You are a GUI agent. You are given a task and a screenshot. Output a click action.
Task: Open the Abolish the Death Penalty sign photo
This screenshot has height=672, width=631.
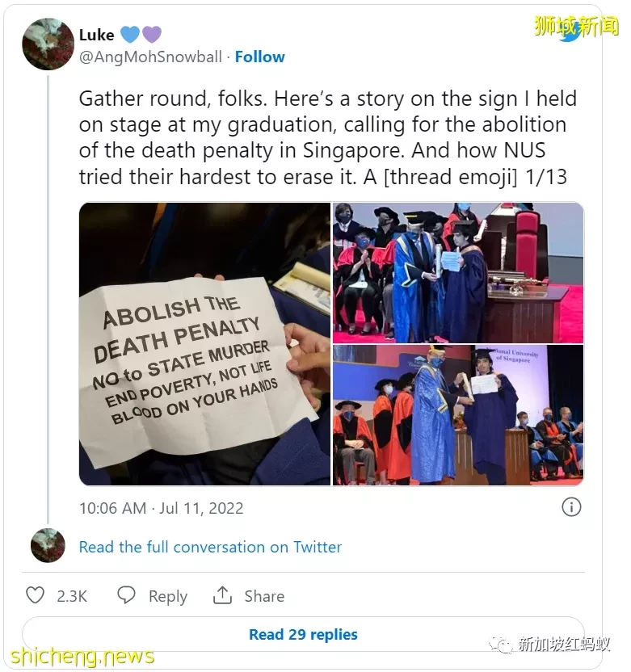coord(205,344)
